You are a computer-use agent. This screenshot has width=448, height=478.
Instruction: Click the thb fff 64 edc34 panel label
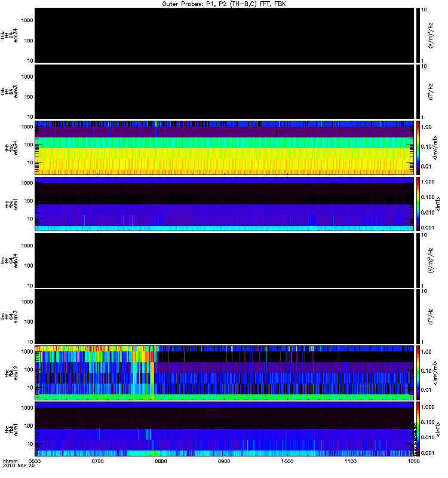pos(9,35)
